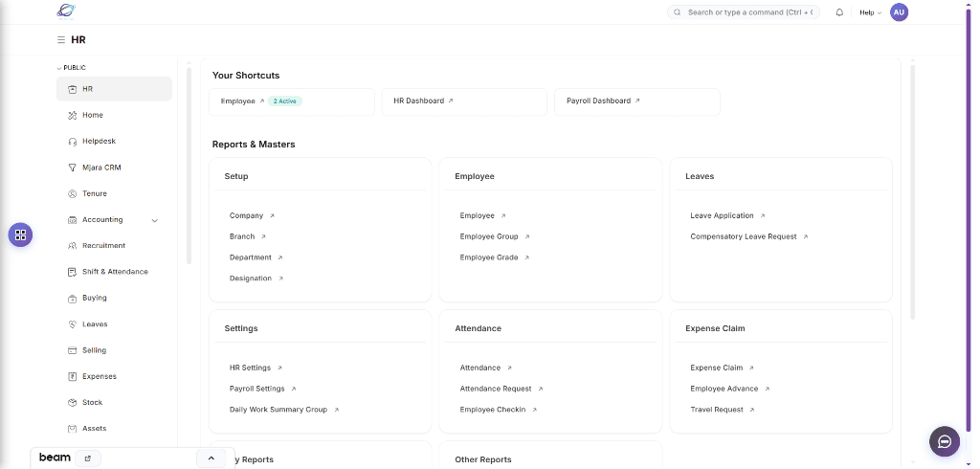This screenshot has height=469, width=980.
Task: Click the Home sidebar icon
Action: 72,115
